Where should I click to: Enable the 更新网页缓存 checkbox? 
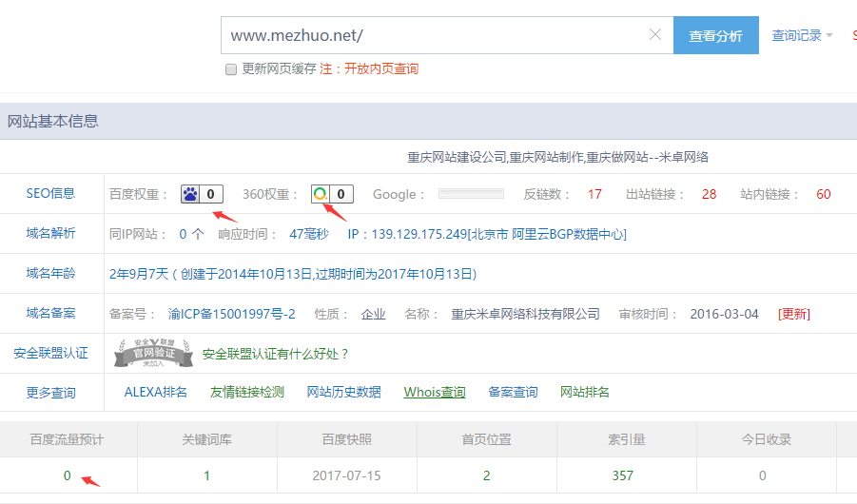231,69
